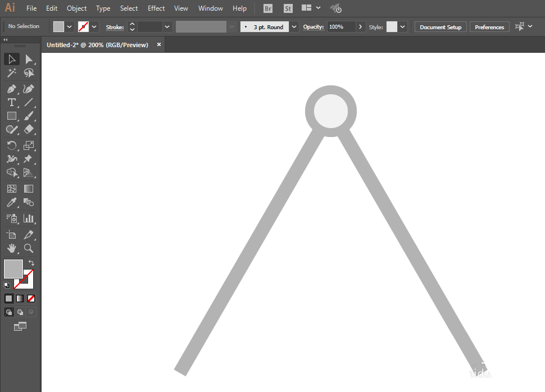545x392 pixels.
Task: Select the Eyedropper tool
Action: tap(11, 202)
